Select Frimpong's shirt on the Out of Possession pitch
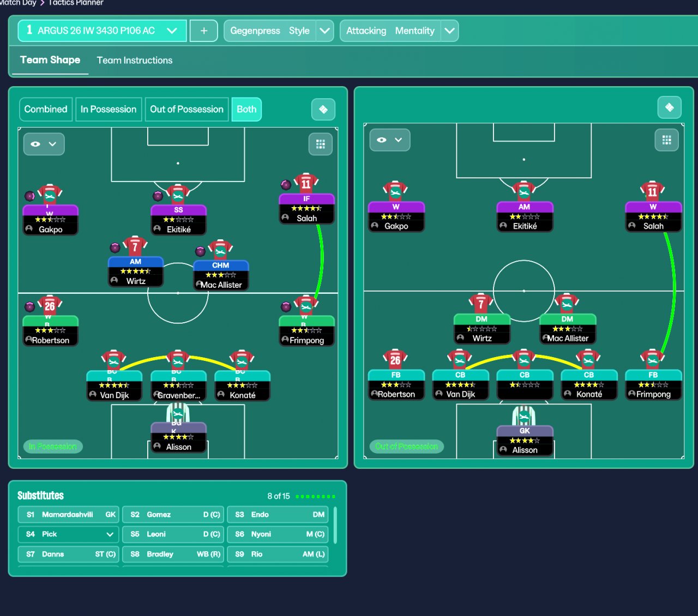This screenshot has width=698, height=616. point(653,359)
